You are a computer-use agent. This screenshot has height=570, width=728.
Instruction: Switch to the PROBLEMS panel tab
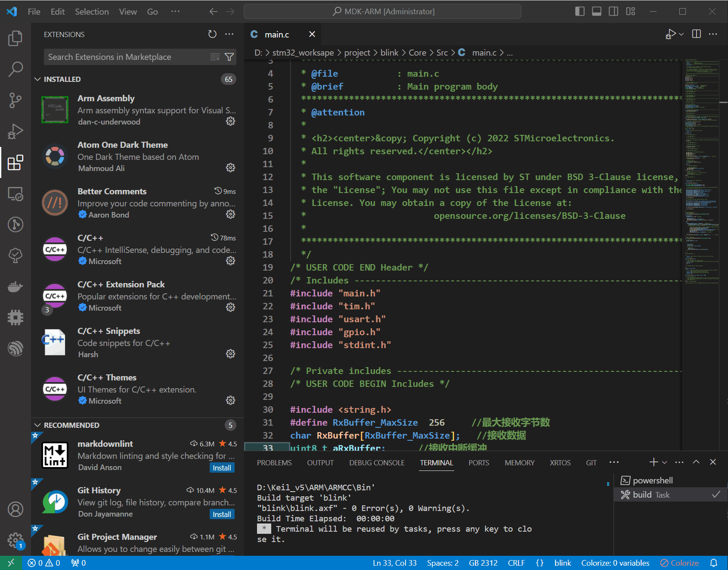point(274,463)
